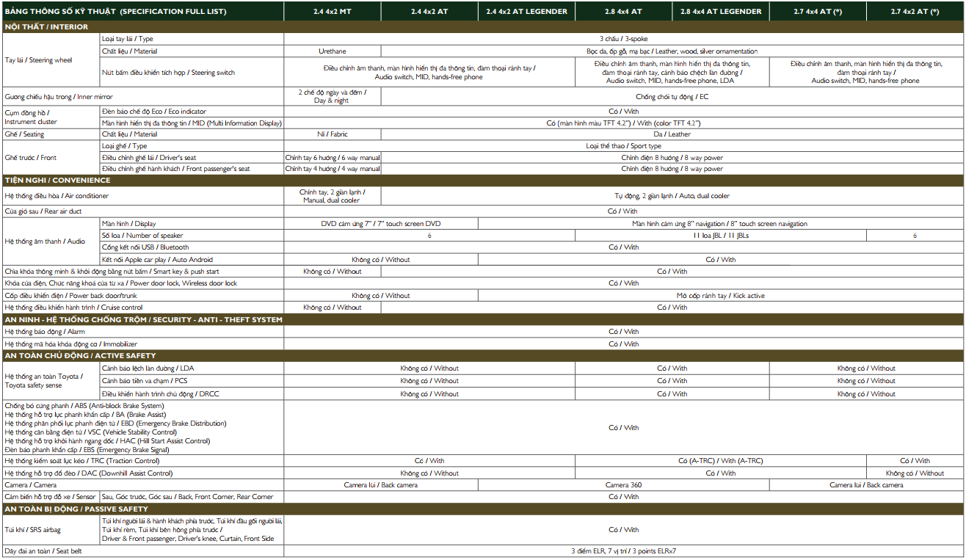Click the 2.7 4x4 AT (*) header
The image size is (966, 560).
(818, 12)
